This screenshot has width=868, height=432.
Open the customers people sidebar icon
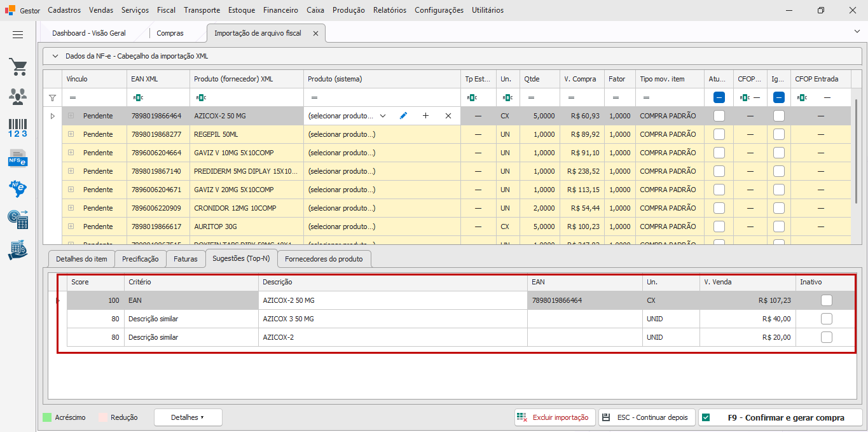coord(18,97)
